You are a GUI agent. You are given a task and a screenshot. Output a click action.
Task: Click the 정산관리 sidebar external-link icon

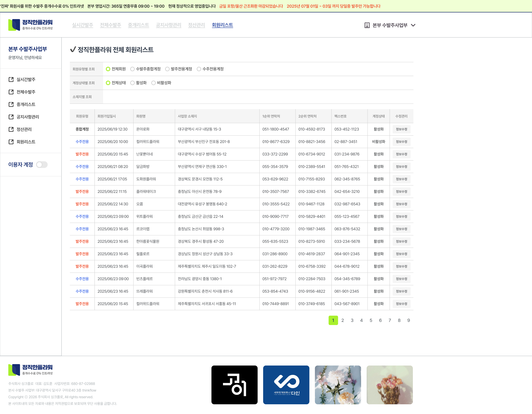tap(11, 129)
